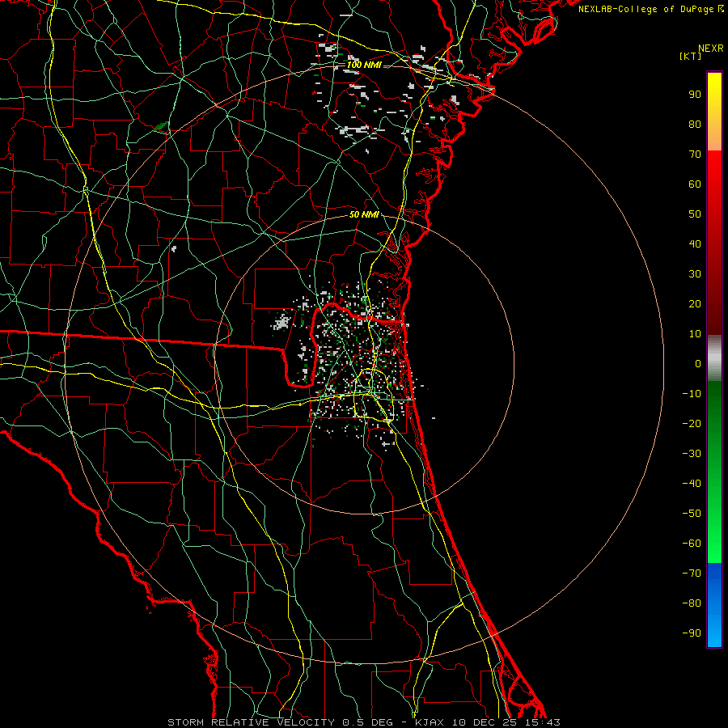728x728 pixels.
Task: Click the 0 value on velocity scale
Action: (698, 364)
